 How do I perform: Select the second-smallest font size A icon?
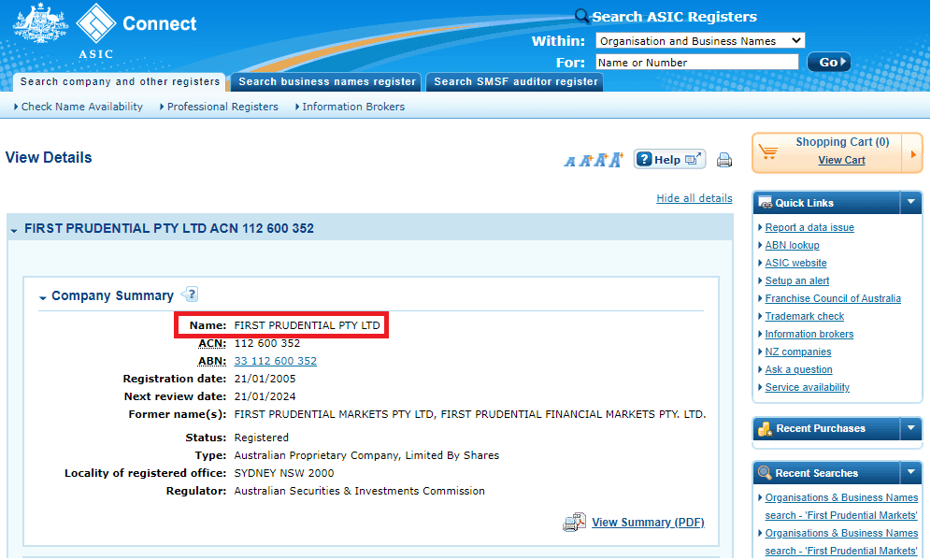(585, 161)
